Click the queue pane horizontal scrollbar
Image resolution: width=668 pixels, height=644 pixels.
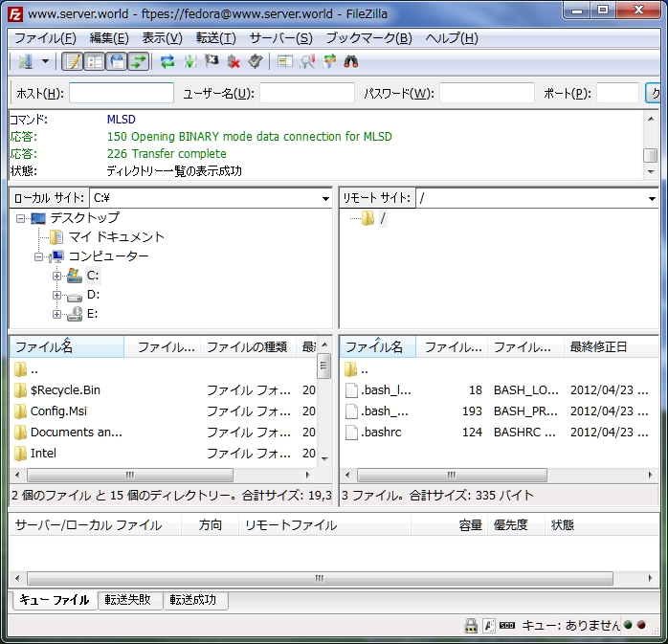[x=320, y=578]
